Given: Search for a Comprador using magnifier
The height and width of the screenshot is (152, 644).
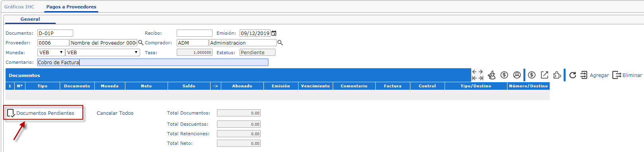Looking at the screenshot, I should [280, 43].
